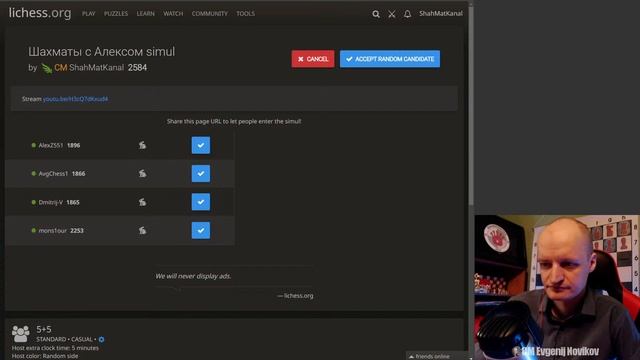Open the LEARN menu
640x360 pixels.
pyautogui.click(x=146, y=13)
